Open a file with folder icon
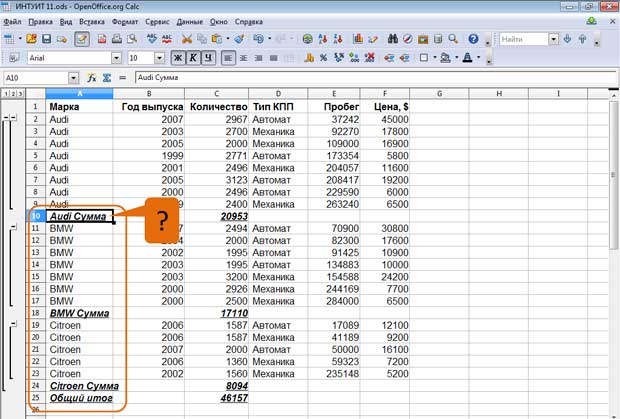This screenshot has width=620, height=419. point(31,39)
